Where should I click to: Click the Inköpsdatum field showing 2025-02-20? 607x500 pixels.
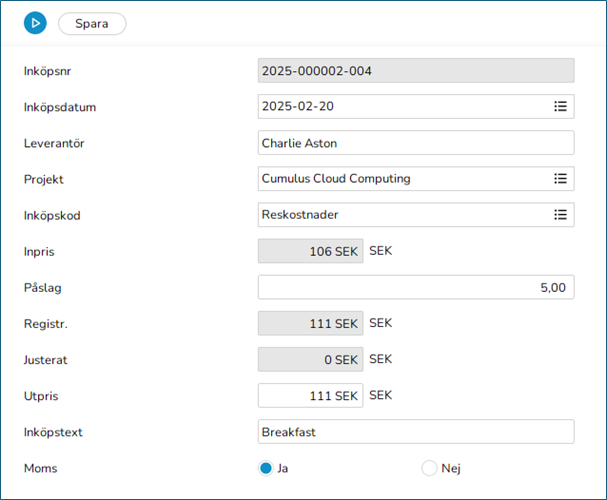tap(400, 106)
